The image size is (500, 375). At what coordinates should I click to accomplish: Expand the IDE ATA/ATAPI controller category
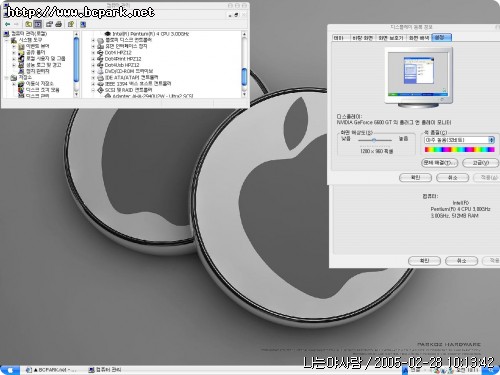click(x=93, y=77)
